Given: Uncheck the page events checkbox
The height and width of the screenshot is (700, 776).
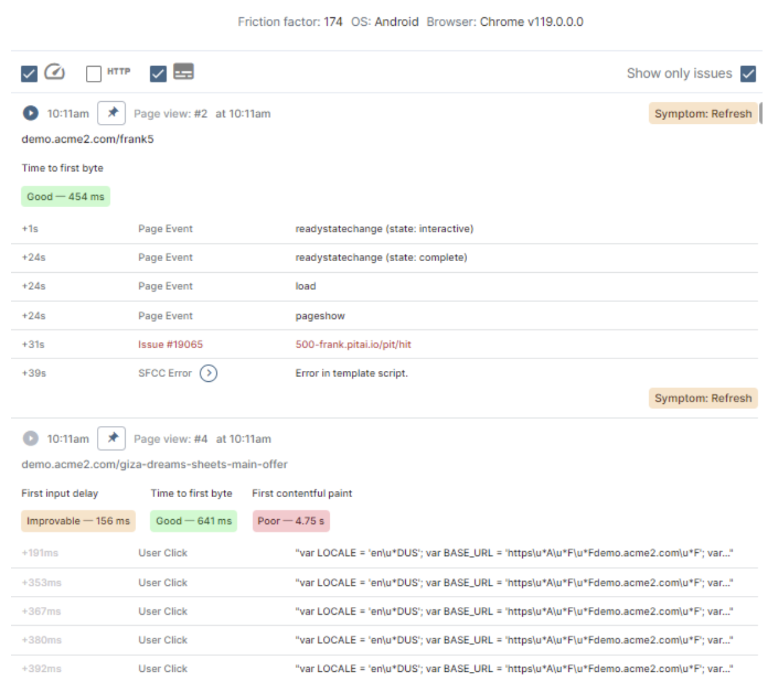Looking at the screenshot, I should tap(158, 74).
